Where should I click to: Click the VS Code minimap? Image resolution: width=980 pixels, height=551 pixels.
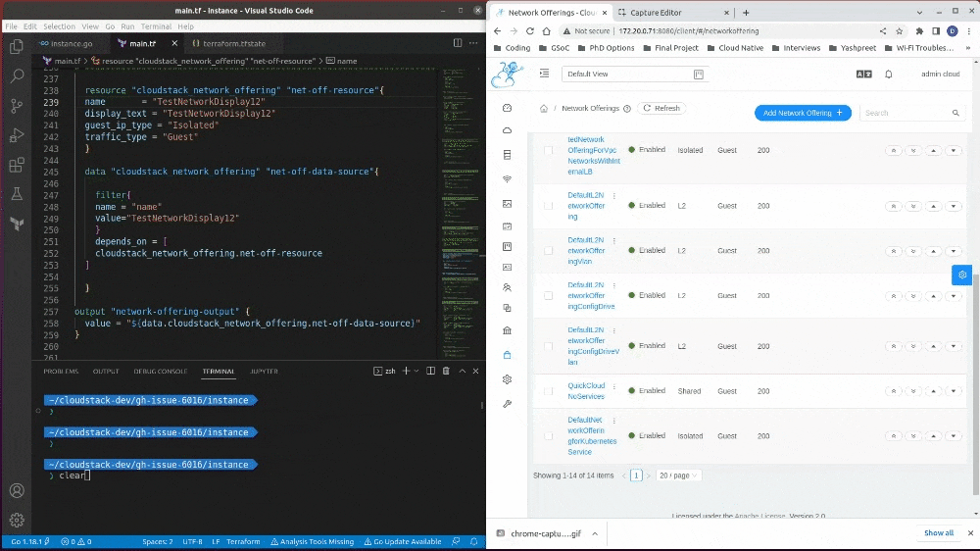[460, 213]
